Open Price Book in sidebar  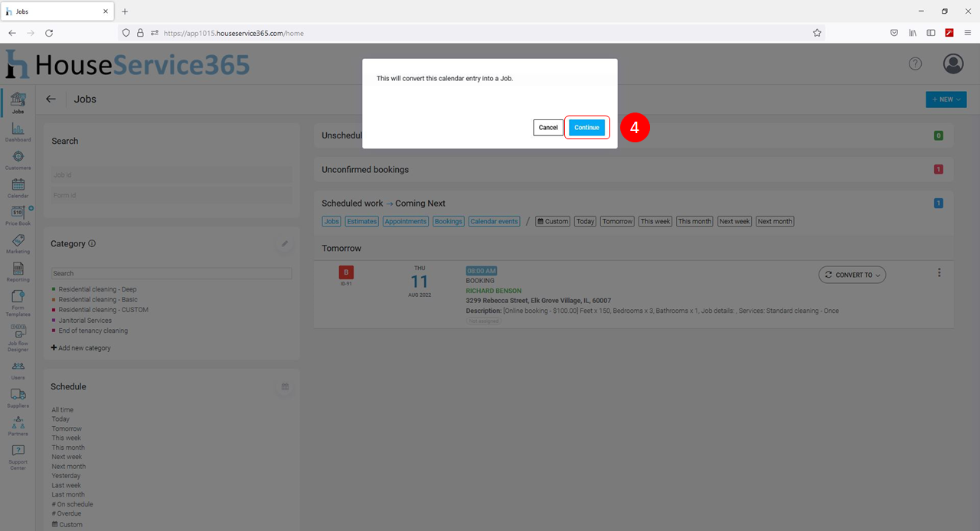point(18,215)
